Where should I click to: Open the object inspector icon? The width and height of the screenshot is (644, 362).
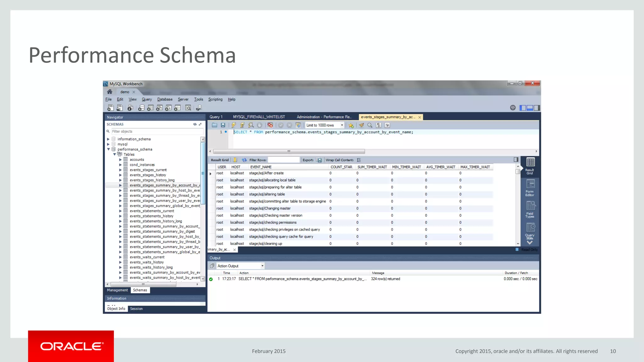point(130,108)
